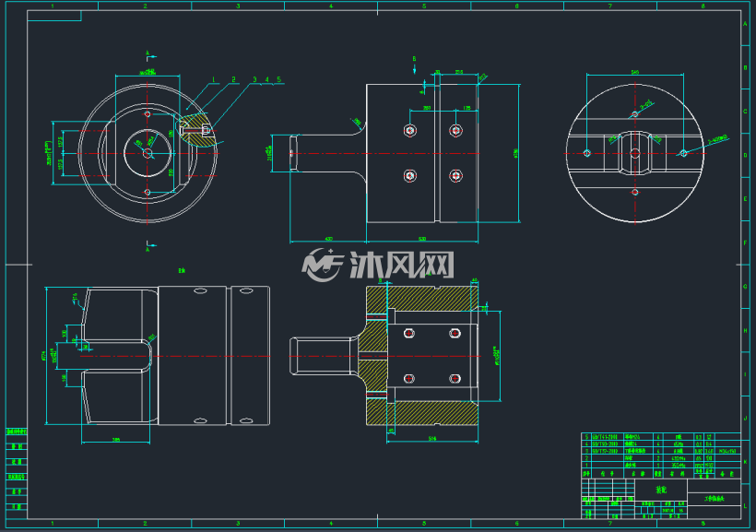
Task: Pick part balloon number 5 above the leader
Action: pyautogui.click(x=278, y=79)
